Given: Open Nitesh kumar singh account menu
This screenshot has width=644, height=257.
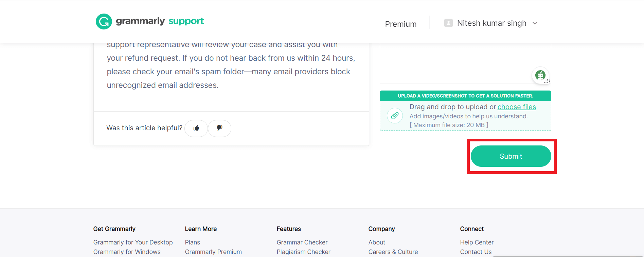Looking at the screenshot, I should point(491,23).
